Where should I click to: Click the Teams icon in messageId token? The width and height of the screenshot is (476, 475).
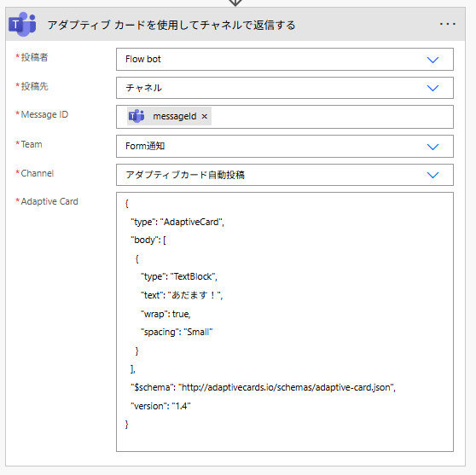tap(136, 116)
